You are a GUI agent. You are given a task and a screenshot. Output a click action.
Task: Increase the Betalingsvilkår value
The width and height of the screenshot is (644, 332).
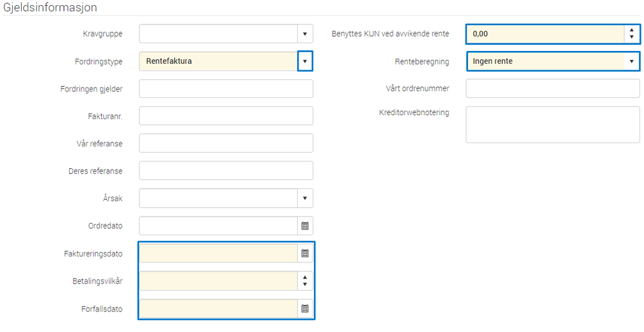tap(305, 277)
